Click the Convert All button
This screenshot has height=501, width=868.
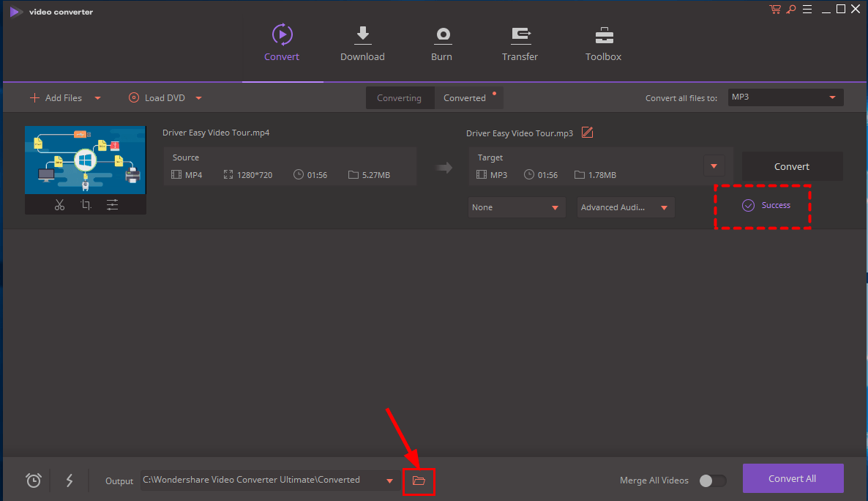(x=793, y=478)
